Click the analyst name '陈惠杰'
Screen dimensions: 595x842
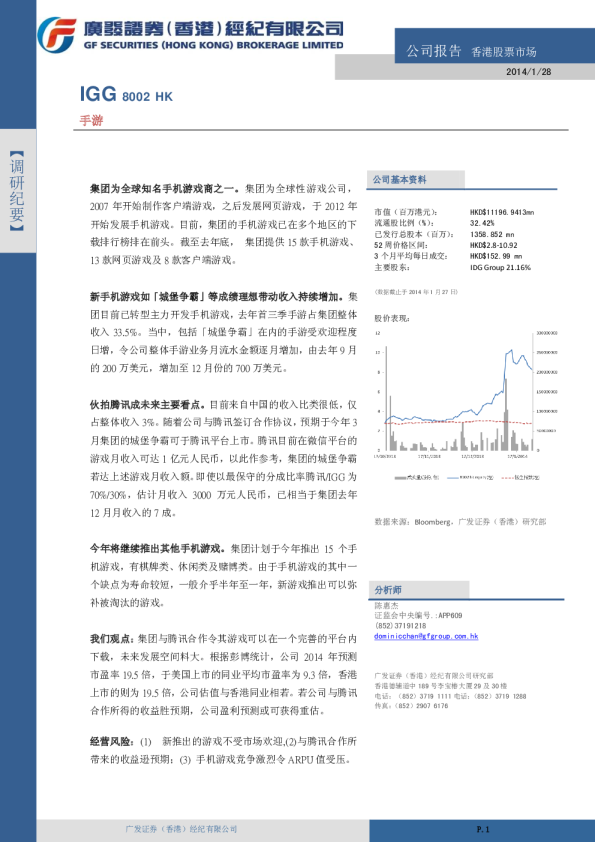(386, 605)
